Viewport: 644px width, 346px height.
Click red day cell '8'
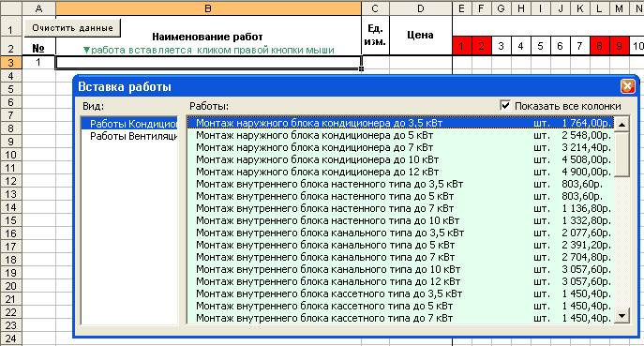(x=599, y=46)
